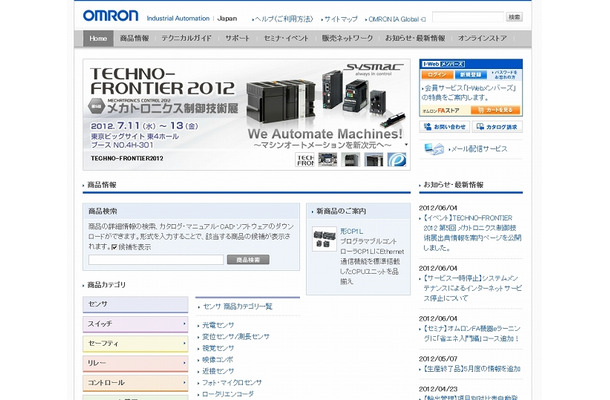Open the ロータリエンコーダ link
610x400 pixels.
[x=228, y=394]
